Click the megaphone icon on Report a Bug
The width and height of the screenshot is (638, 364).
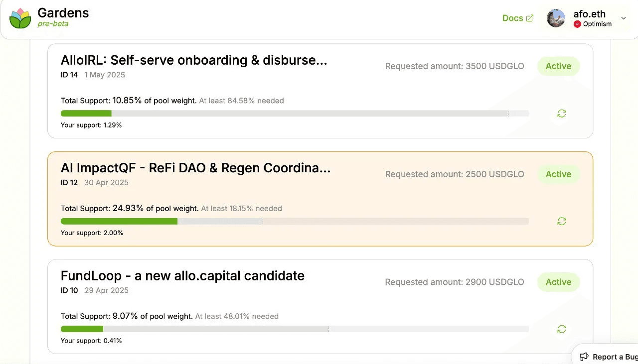[x=584, y=357]
